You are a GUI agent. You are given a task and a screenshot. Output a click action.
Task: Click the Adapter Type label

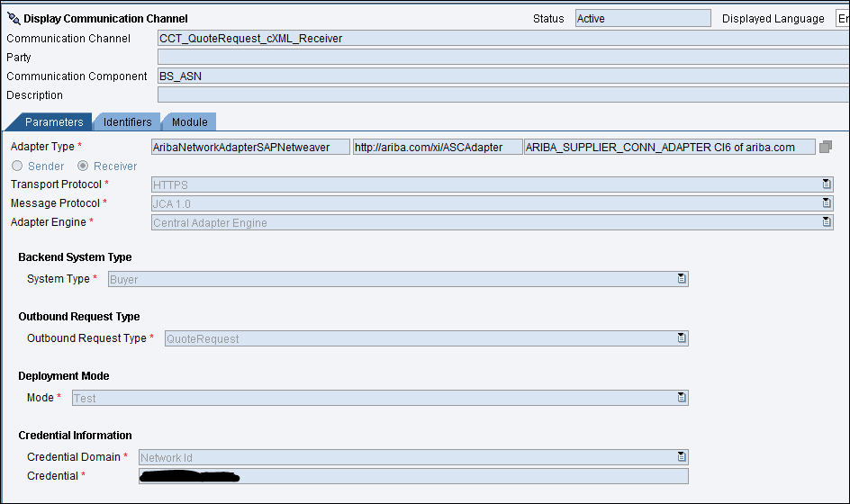(42, 147)
